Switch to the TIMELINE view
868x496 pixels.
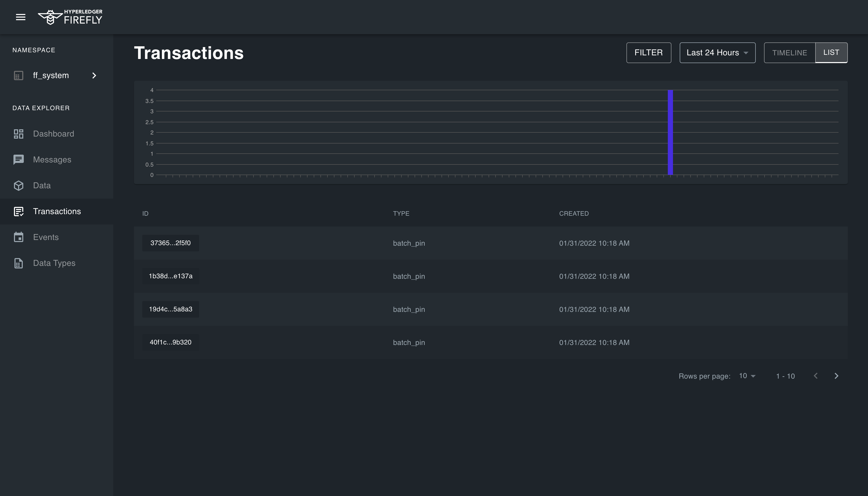click(x=789, y=53)
